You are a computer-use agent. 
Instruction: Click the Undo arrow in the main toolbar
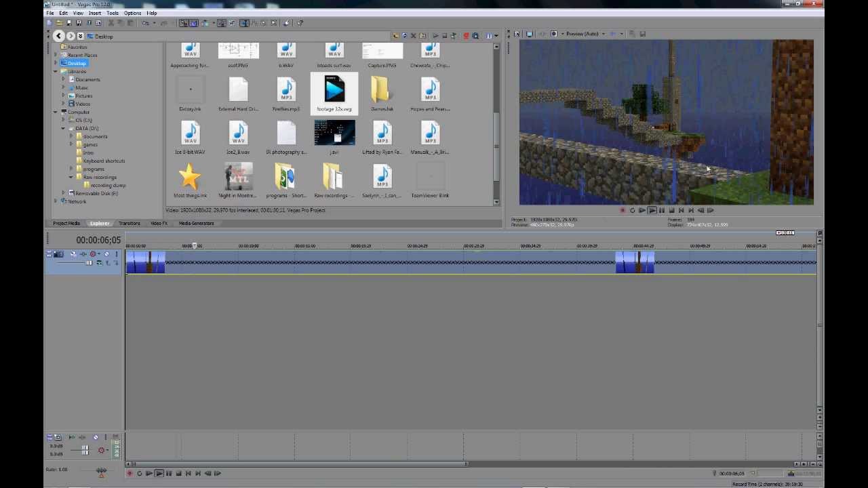coord(145,23)
